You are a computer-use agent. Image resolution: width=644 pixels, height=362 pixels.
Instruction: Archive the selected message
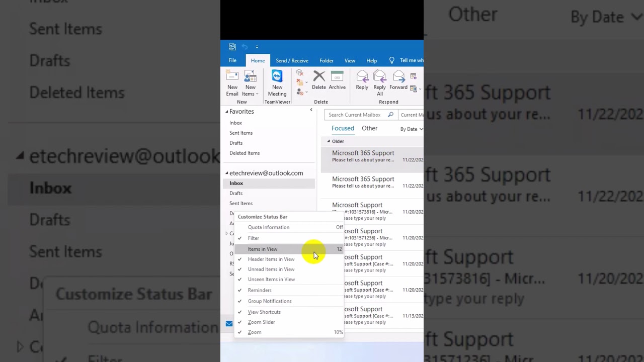337,80
